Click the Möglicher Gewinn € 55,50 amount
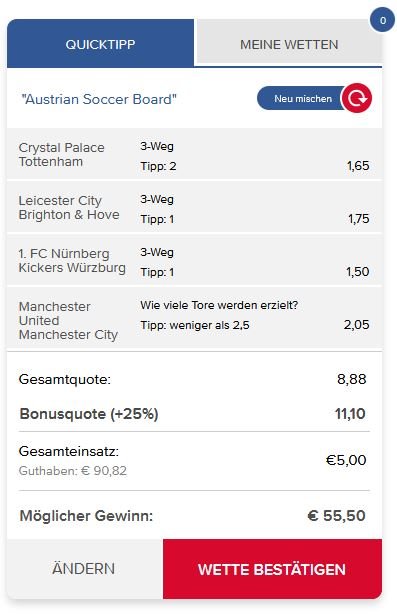Screen dimensions: 397x614 tap(336, 515)
